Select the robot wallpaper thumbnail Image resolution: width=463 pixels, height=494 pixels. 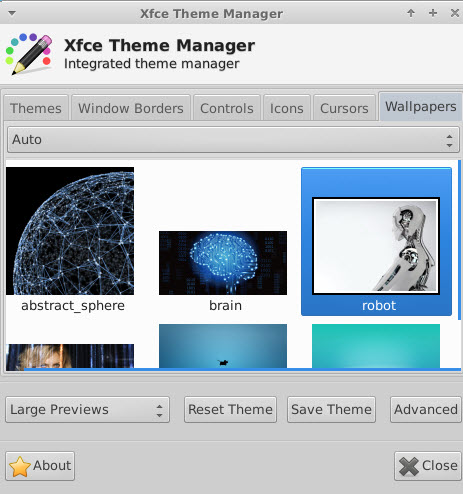tap(376, 246)
